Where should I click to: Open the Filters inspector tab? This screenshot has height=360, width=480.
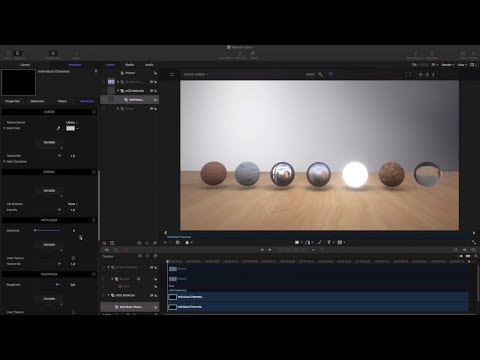pos(62,101)
